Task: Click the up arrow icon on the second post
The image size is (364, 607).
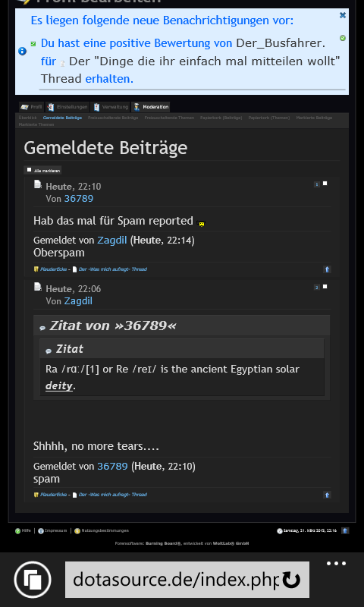Action: [327, 495]
